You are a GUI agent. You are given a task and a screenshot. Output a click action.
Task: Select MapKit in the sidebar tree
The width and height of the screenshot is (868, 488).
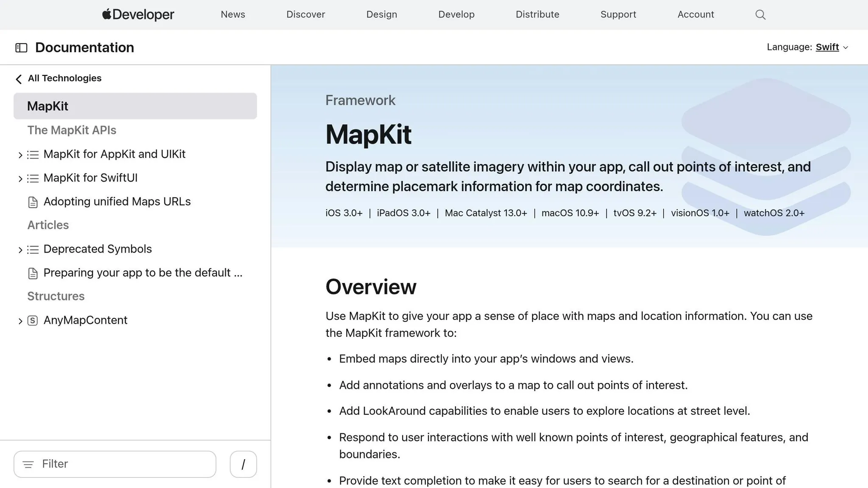point(47,106)
